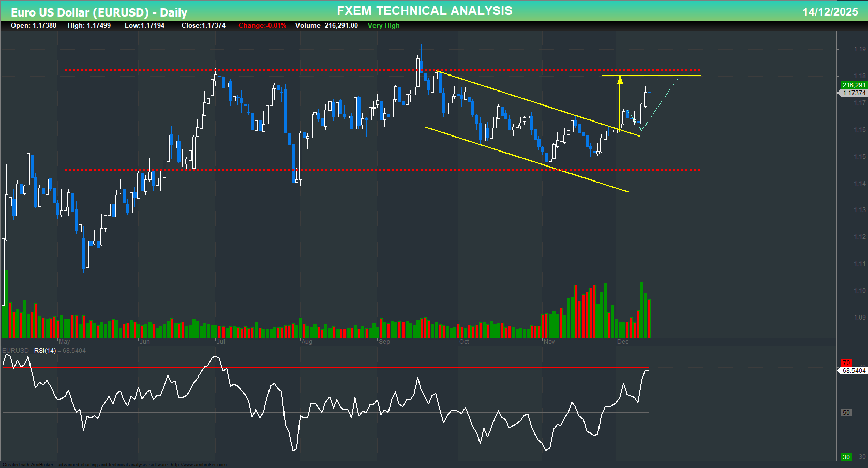
Task: Select the 68.5404 RSI value marker
Action: pos(851,370)
